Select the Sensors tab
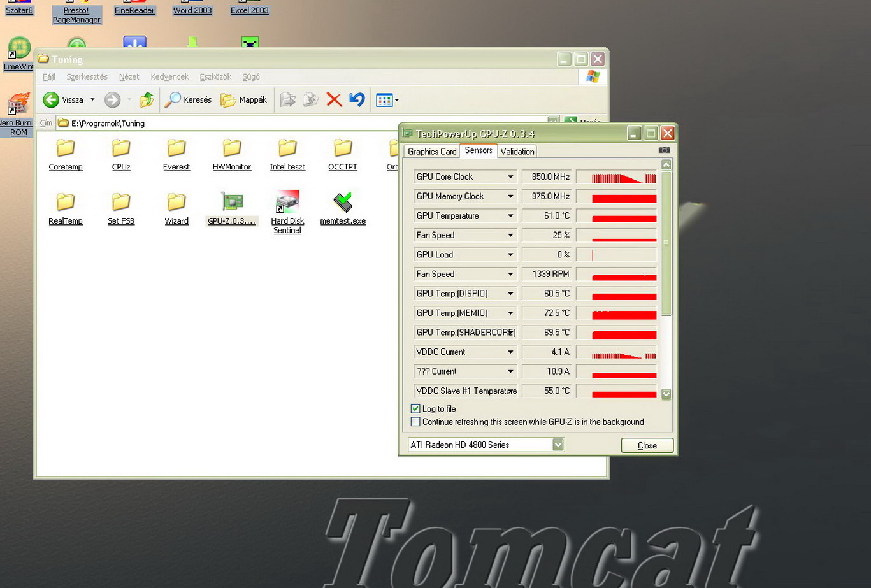This screenshot has width=871, height=588. [x=479, y=150]
